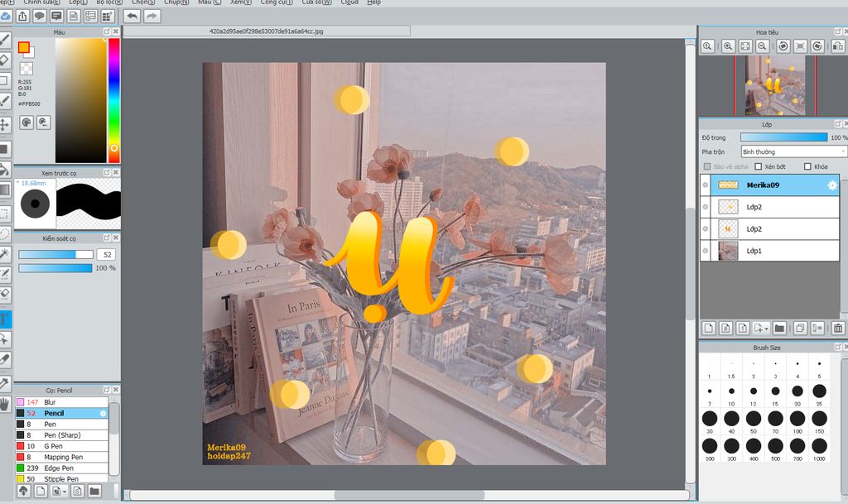Select the Pen (Sharp) brush
This screenshot has height=504, width=848.
tap(61, 434)
